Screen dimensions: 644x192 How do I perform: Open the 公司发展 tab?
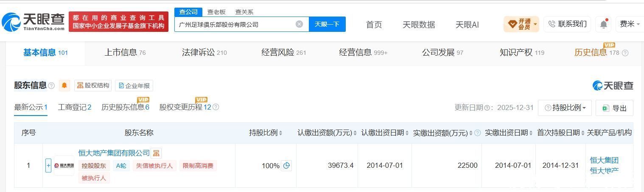click(442, 53)
